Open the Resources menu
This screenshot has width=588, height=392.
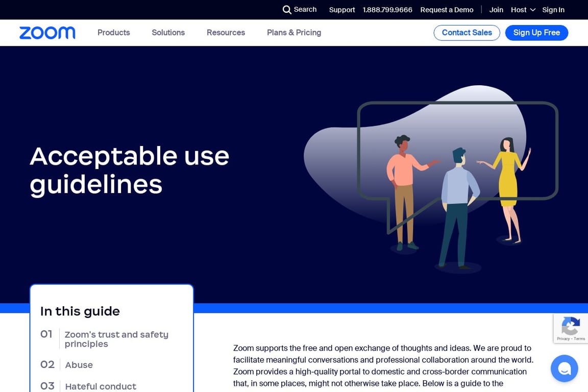click(226, 33)
